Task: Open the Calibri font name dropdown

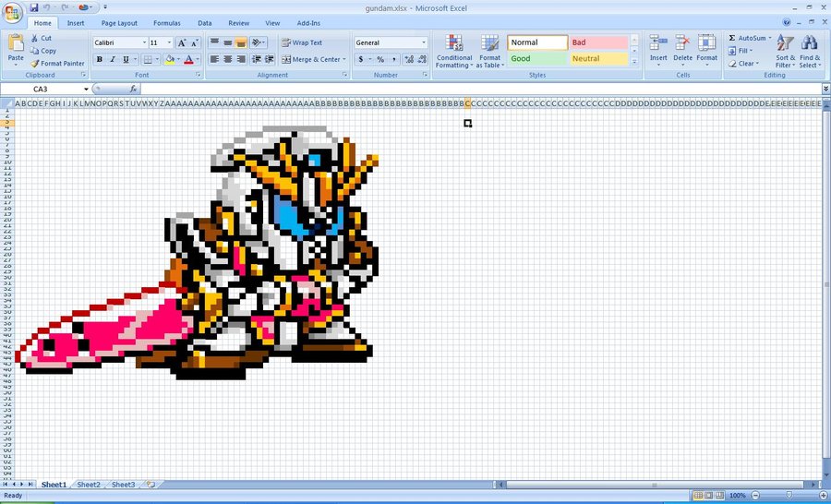Action: pyautogui.click(x=144, y=42)
